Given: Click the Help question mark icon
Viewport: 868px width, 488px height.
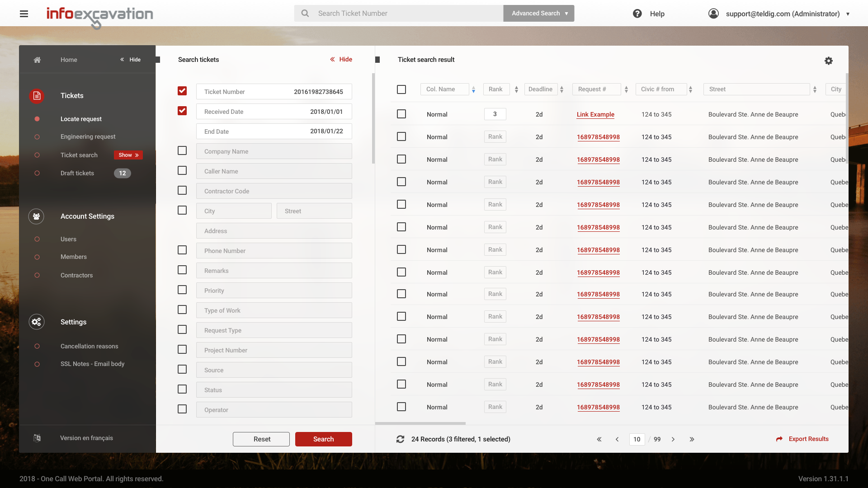Looking at the screenshot, I should click(x=637, y=14).
